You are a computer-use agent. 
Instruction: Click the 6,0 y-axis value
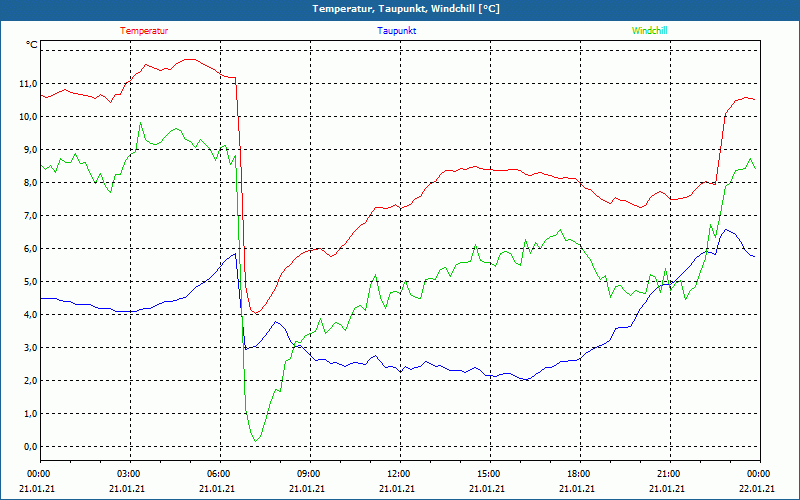(30, 248)
